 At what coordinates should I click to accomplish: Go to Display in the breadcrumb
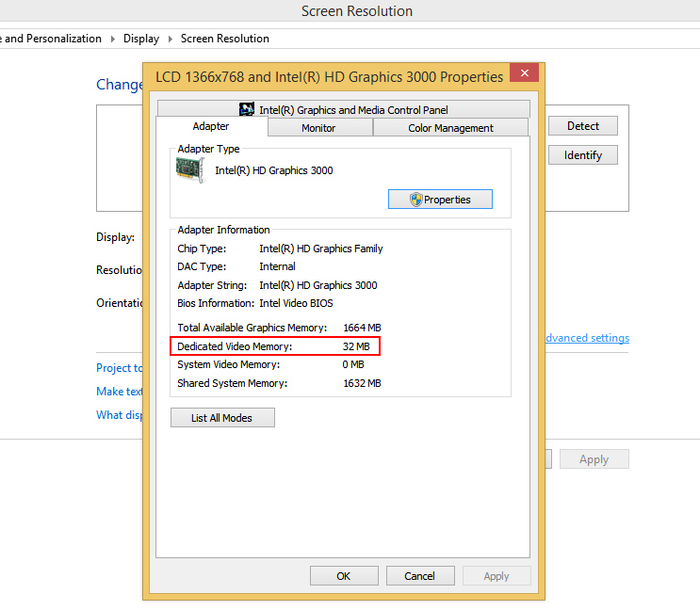(x=141, y=39)
